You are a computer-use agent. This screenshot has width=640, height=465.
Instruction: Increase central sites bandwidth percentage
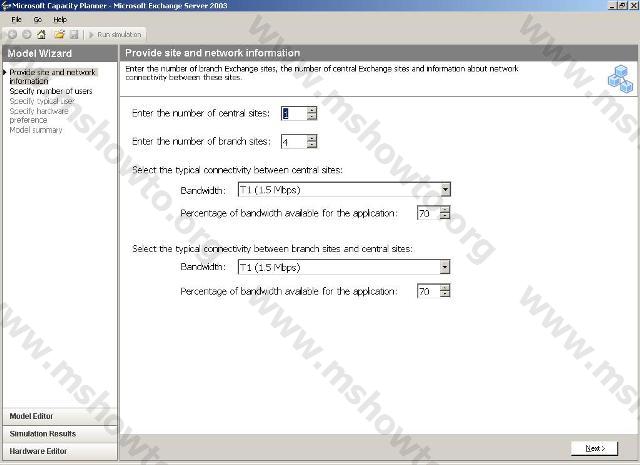tap(445, 209)
